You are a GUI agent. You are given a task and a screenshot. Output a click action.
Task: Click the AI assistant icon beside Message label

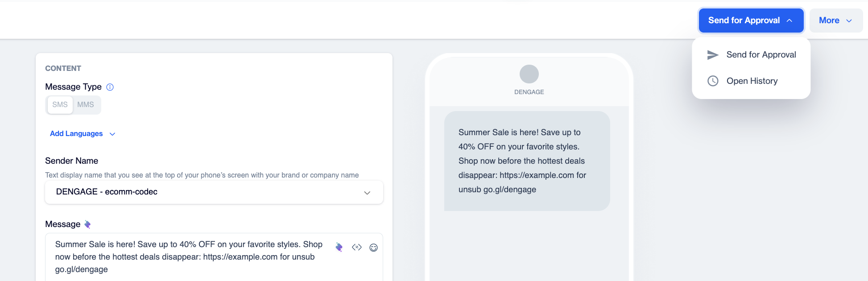click(87, 224)
